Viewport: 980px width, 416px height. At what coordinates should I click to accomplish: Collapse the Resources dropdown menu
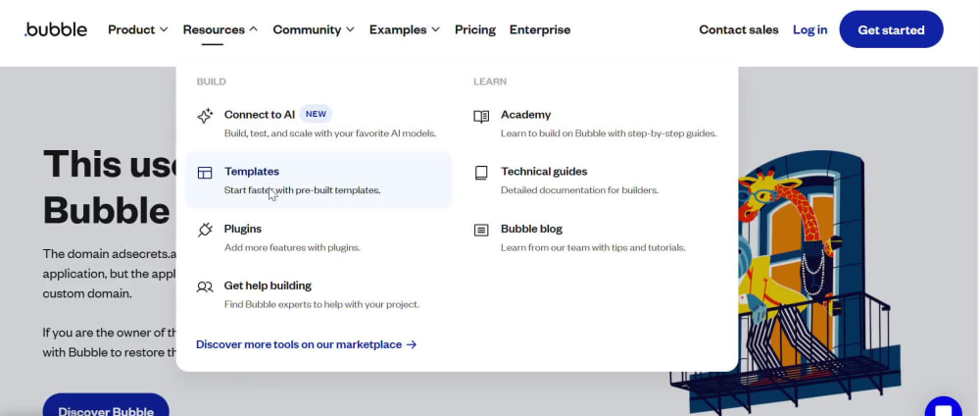click(x=220, y=29)
